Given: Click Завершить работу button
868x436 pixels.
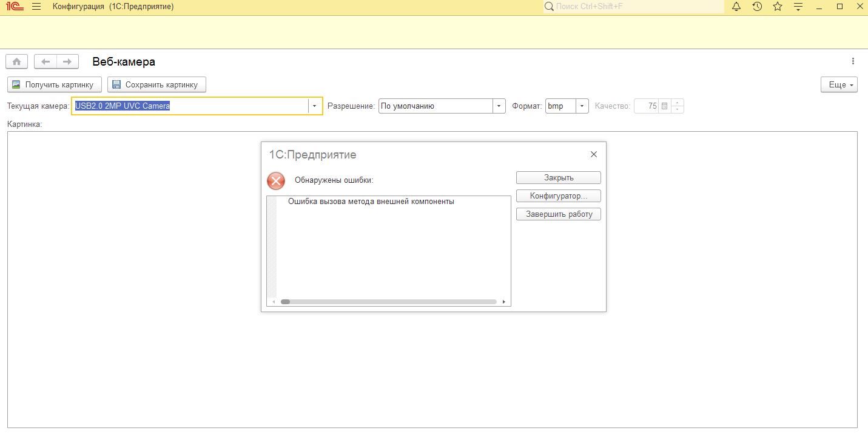Looking at the screenshot, I should (x=559, y=214).
